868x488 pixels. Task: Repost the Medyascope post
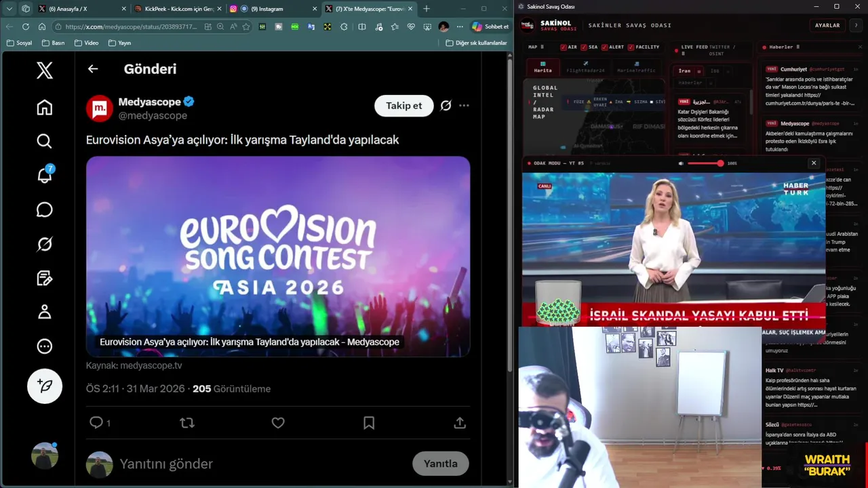(x=187, y=422)
